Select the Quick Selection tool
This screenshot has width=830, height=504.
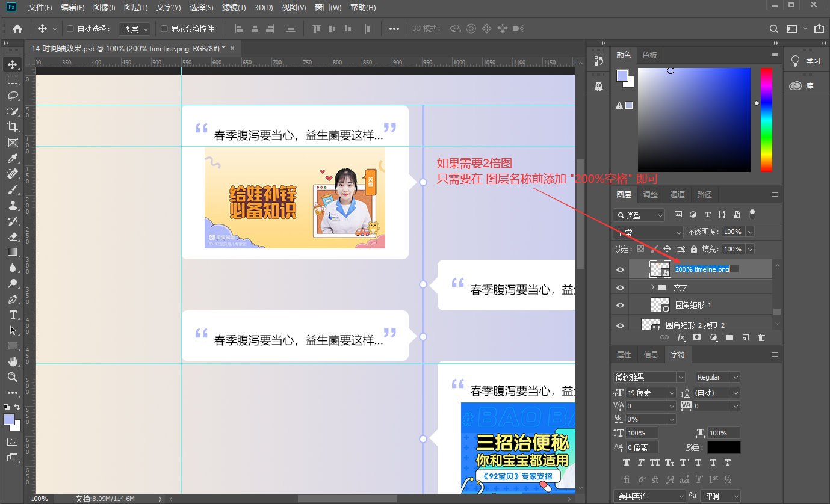click(x=12, y=111)
